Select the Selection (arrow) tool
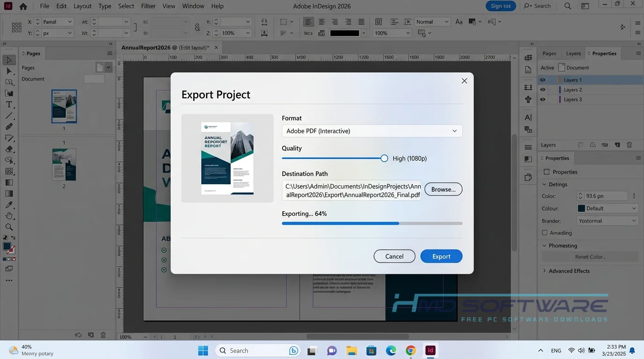Image resolution: width=644 pixels, height=359 pixels. 9,60
